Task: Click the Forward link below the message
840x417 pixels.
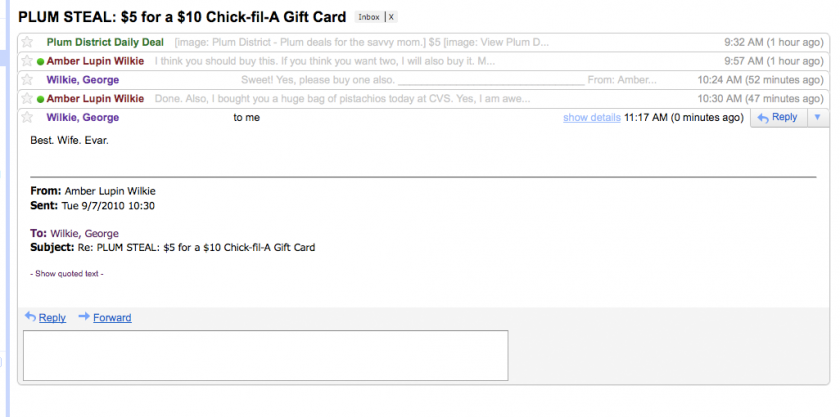Action: point(112,318)
